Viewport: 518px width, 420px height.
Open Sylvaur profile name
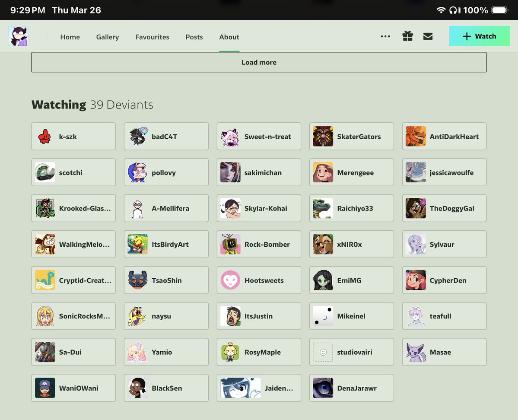[442, 245]
